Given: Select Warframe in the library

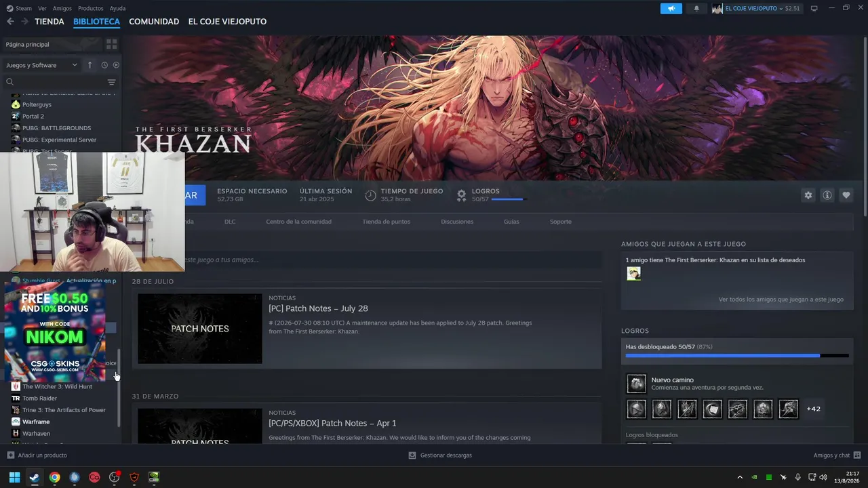Looking at the screenshot, I should point(37,422).
